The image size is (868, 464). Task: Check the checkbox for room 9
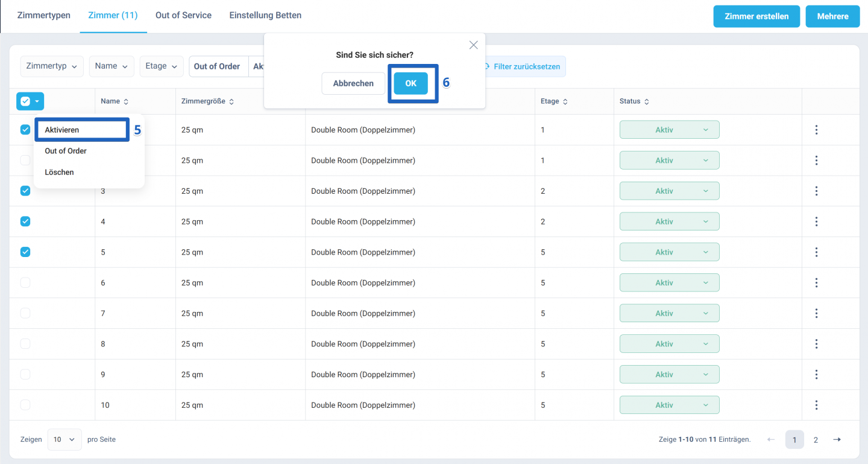(25, 374)
